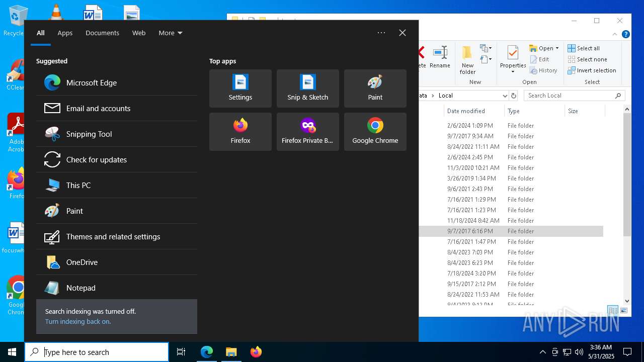Click Invert selection in Explorer ribbon
The height and width of the screenshot is (362, 644).
tap(592, 70)
